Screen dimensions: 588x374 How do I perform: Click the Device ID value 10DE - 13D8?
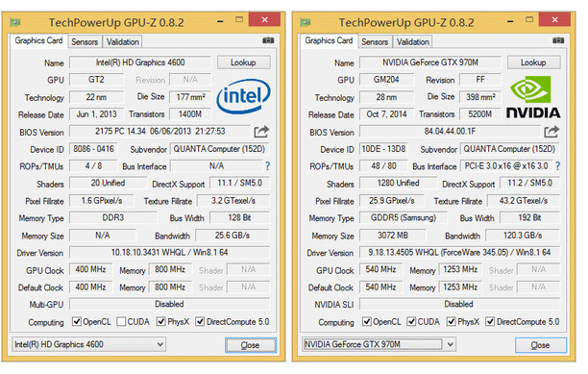pyautogui.click(x=383, y=149)
